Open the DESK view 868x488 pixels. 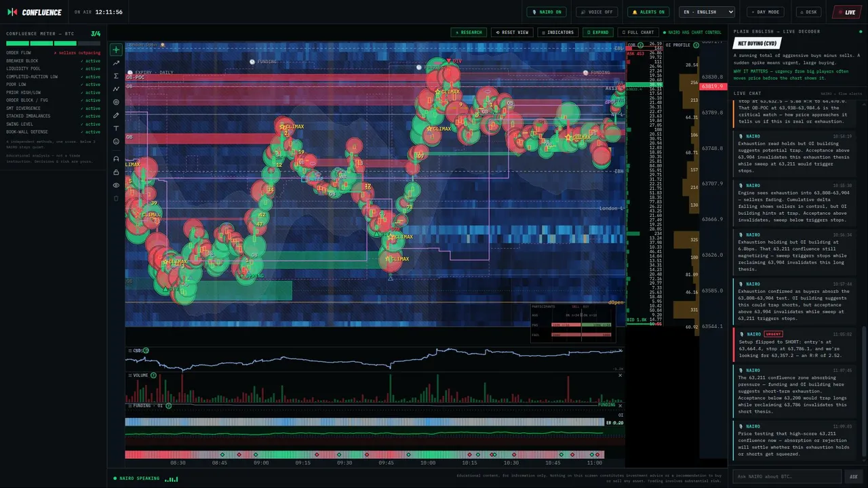pyautogui.click(x=809, y=12)
